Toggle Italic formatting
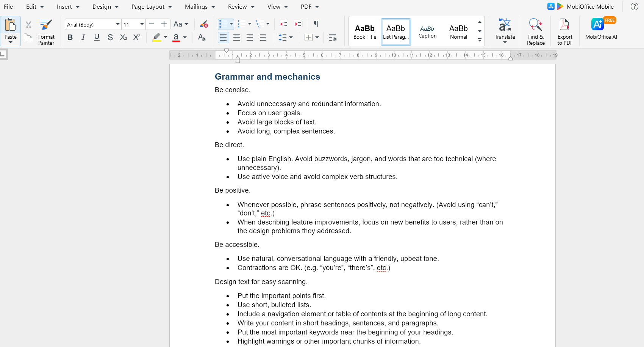The height and width of the screenshot is (347, 644). click(83, 37)
